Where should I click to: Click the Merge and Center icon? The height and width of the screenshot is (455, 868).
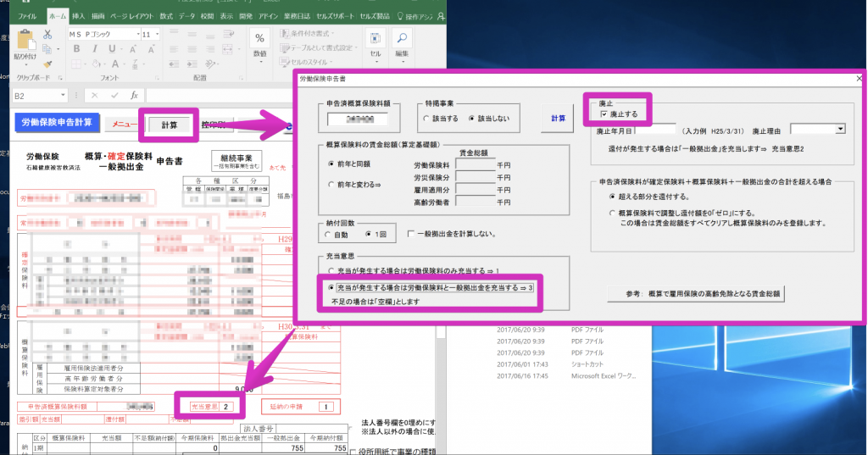[227, 49]
